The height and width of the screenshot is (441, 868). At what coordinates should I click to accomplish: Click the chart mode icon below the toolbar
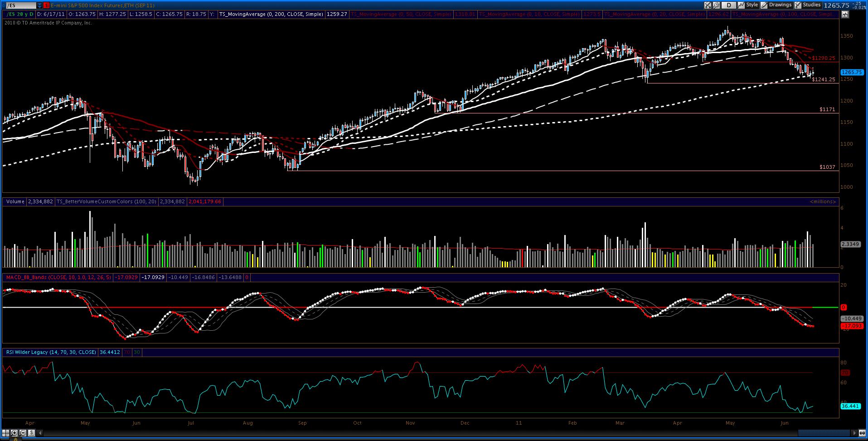[x=845, y=14]
